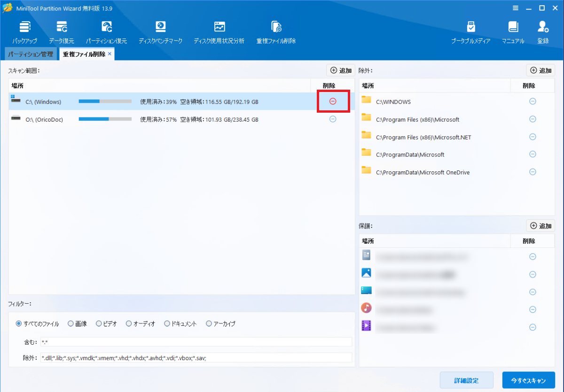Add location to スキャン範囲
This screenshot has width=564, height=392.
[x=341, y=70]
